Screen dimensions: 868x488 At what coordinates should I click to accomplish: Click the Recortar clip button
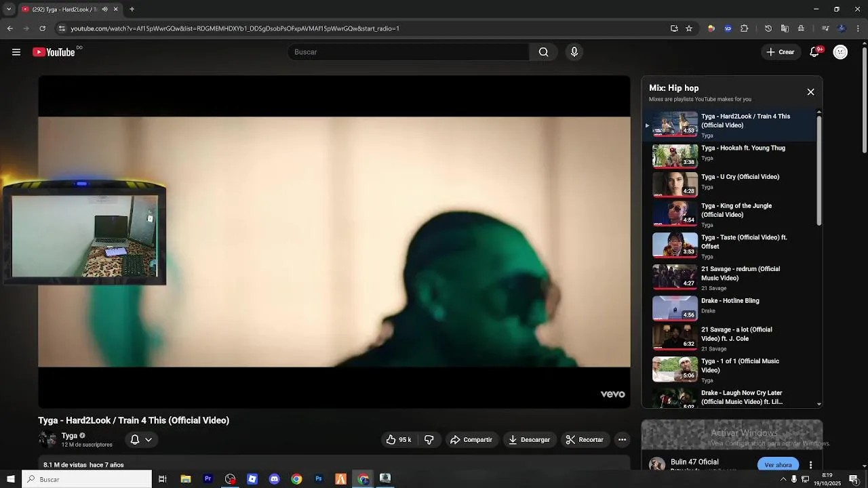click(x=585, y=440)
